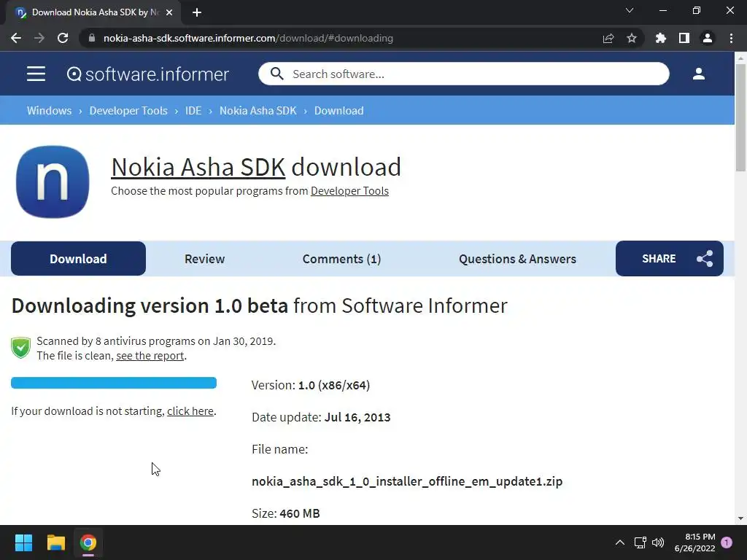Click the SHARE button

[x=670, y=259]
